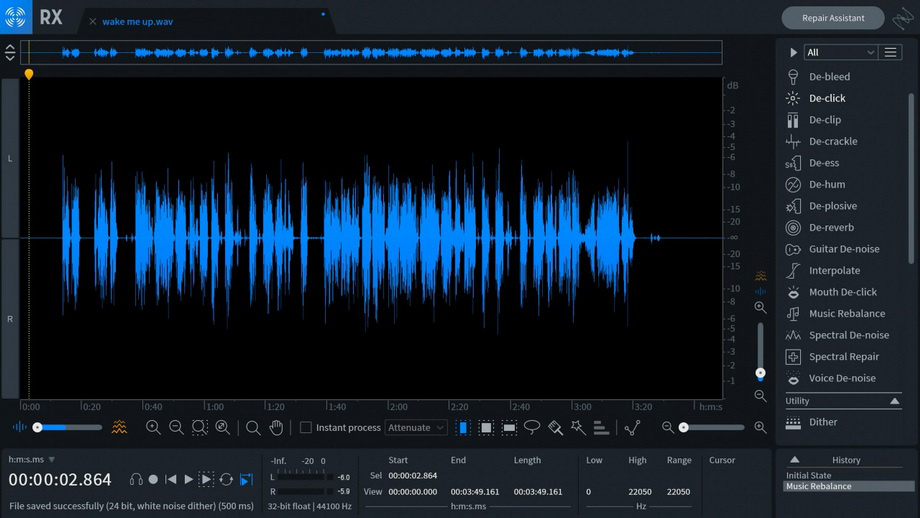Screen dimensions: 920x518
Task: Select the Lasso selection tool
Action: click(x=532, y=427)
